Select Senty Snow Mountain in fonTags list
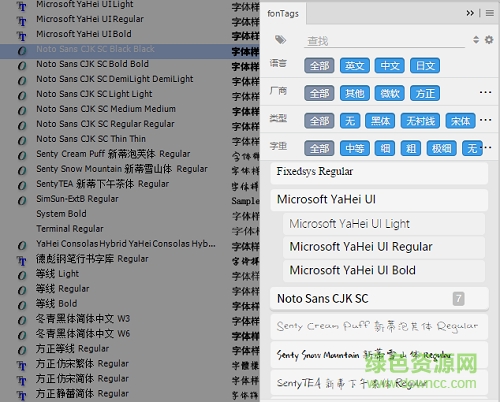The image size is (500, 402). pos(379,355)
